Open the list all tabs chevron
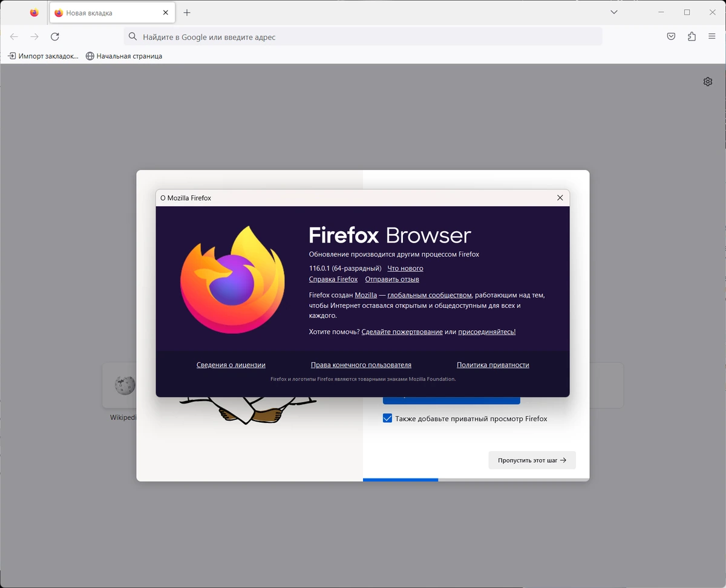Viewport: 726px width, 588px height. (x=614, y=12)
